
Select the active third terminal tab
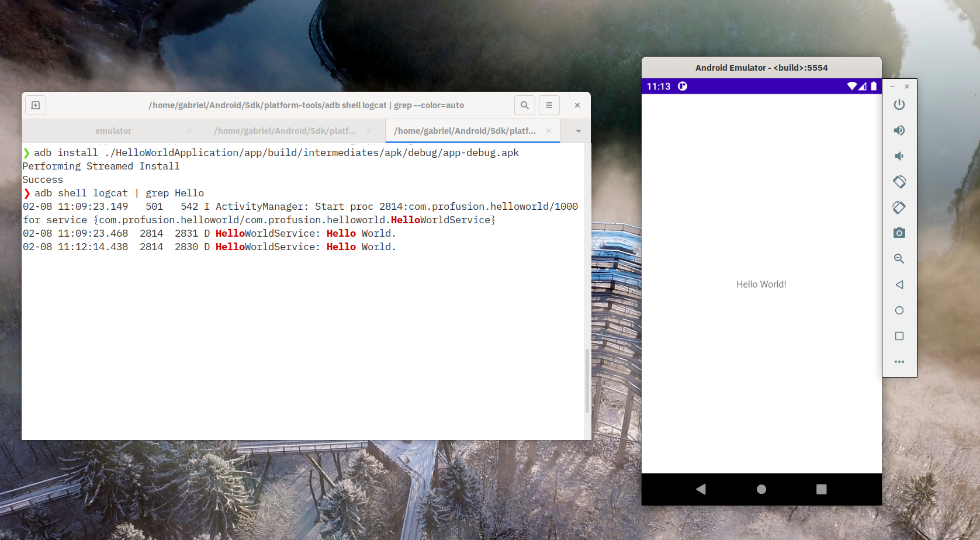465,131
